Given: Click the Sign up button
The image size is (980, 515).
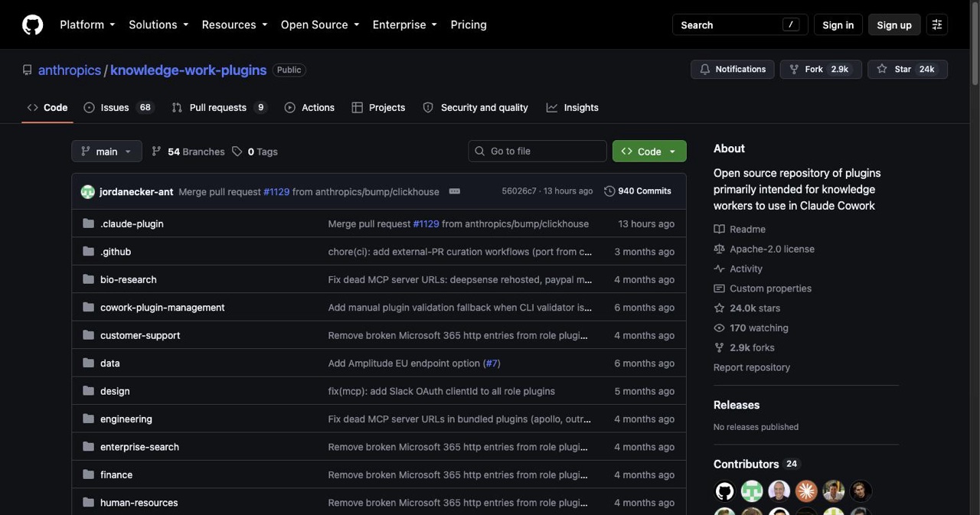Looking at the screenshot, I should point(894,24).
